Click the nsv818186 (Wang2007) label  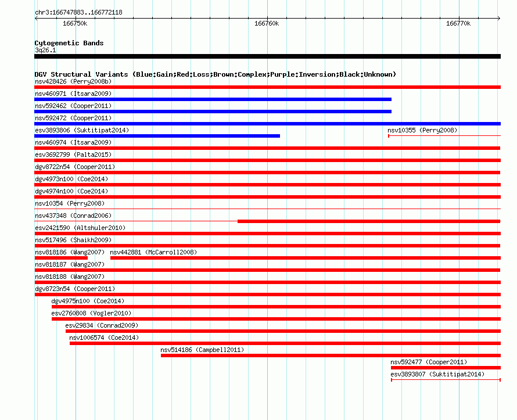click(70, 252)
